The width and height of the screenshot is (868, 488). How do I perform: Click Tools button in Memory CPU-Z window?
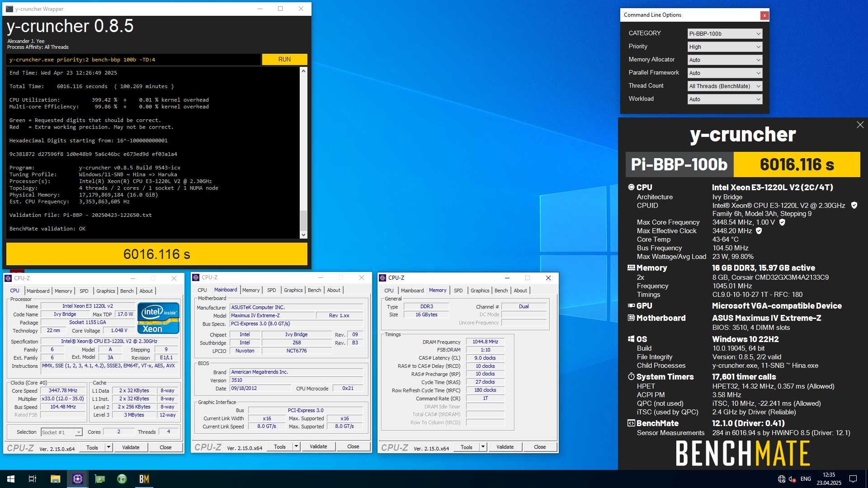pos(467,447)
